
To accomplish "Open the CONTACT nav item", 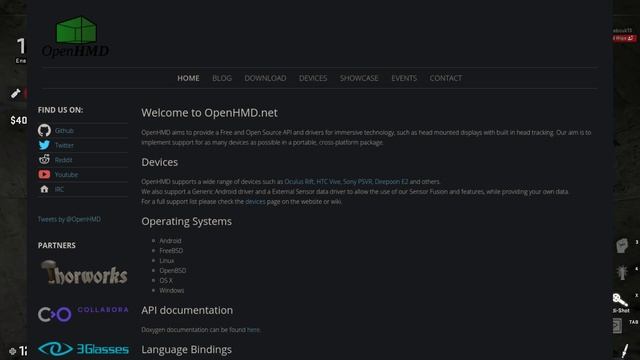I will tap(446, 78).
